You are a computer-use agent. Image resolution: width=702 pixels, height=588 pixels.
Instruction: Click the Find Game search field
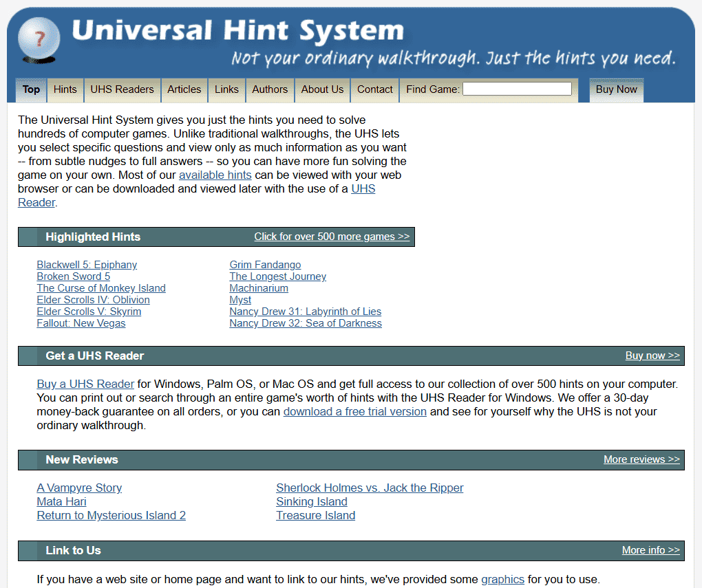point(517,89)
